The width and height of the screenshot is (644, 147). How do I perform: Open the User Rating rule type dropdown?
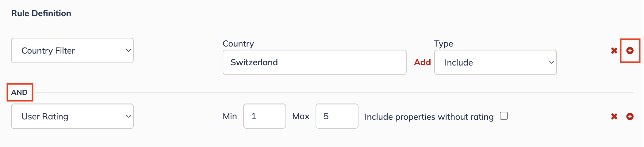[72, 116]
